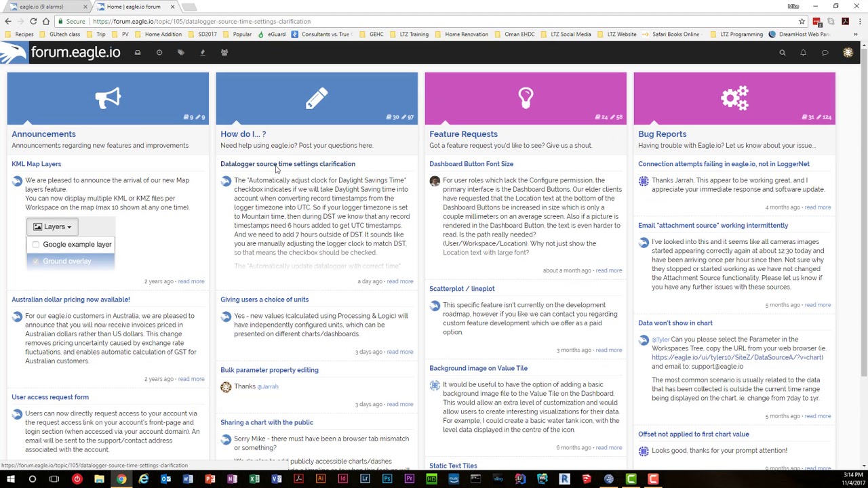Click the browser reload button
Screen dimensions: 868x488
pyautogui.click(x=33, y=21)
